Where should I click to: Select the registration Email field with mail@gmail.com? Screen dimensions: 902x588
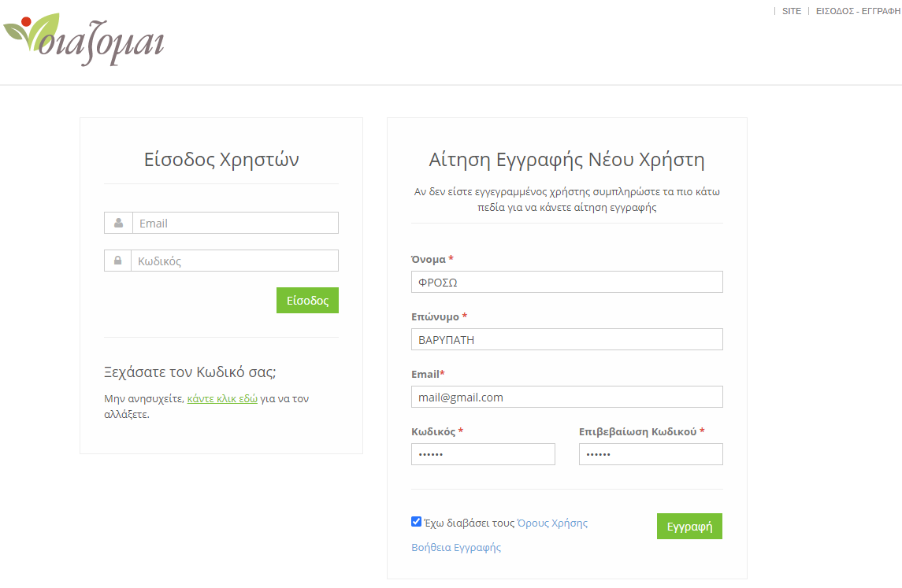click(566, 397)
